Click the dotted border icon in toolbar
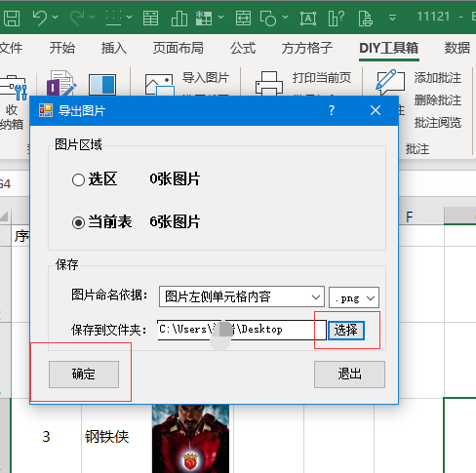The height and width of the screenshot is (473, 476). 114,18
